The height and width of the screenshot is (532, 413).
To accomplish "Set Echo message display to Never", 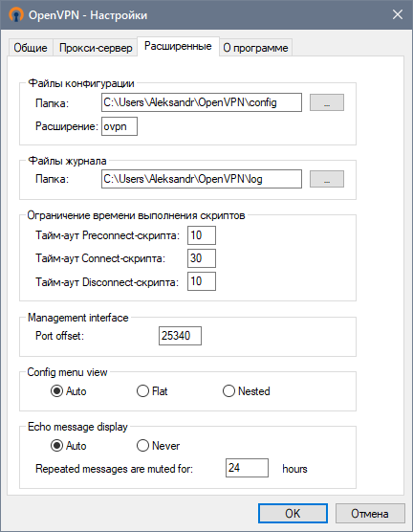I will pos(158,446).
